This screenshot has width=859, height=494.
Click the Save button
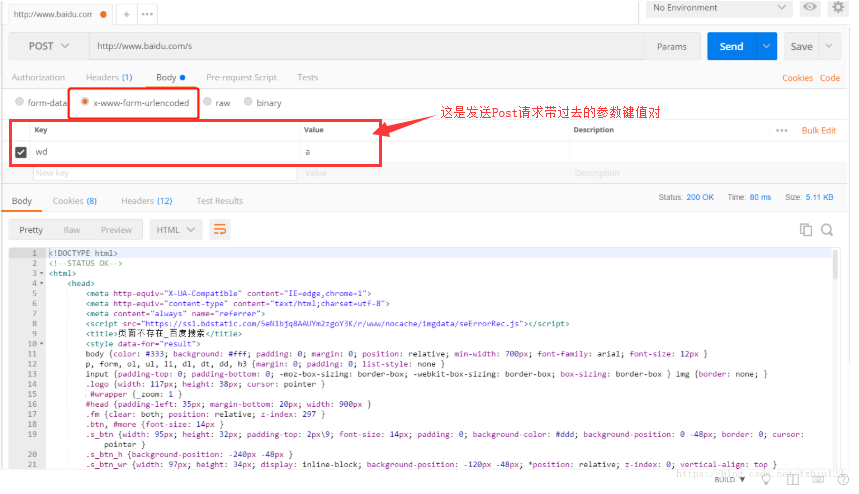801,46
